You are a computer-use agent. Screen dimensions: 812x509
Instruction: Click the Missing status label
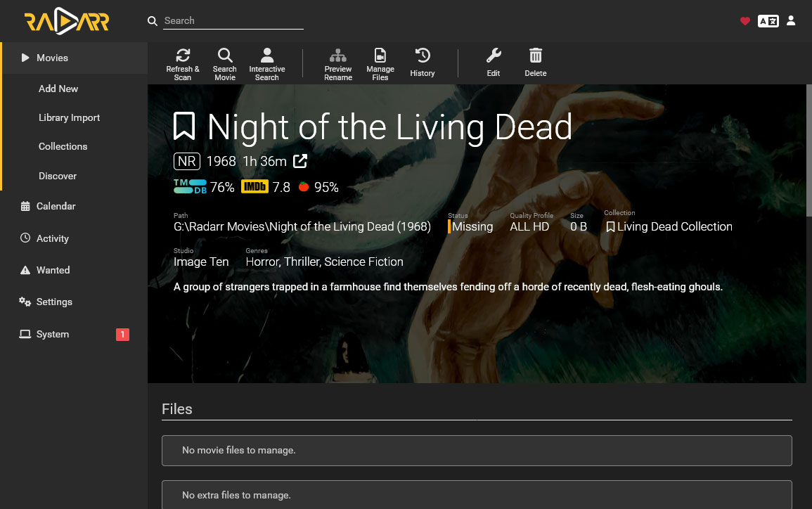(472, 227)
